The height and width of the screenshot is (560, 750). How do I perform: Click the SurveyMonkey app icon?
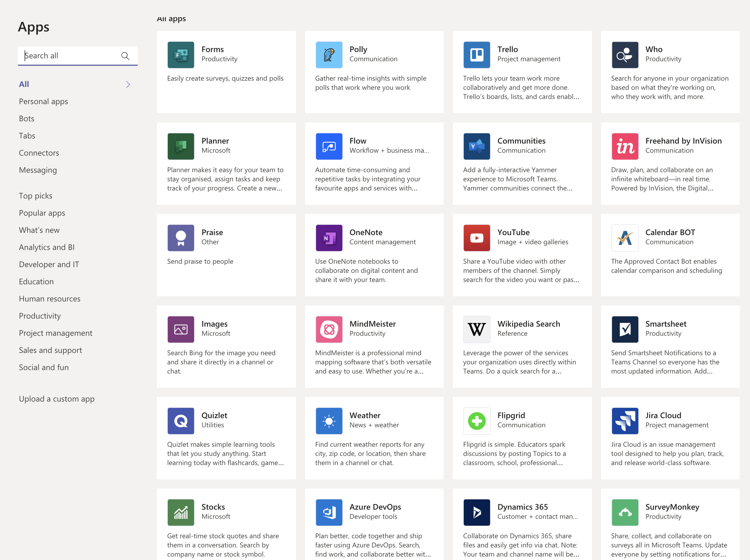[x=625, y=512]
